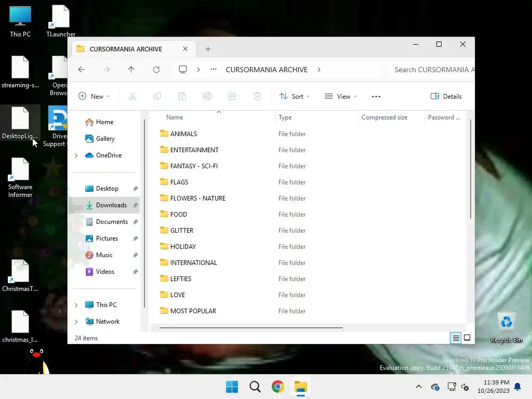Go back with the back arrow
532x399 pixels.
point(82,70)
